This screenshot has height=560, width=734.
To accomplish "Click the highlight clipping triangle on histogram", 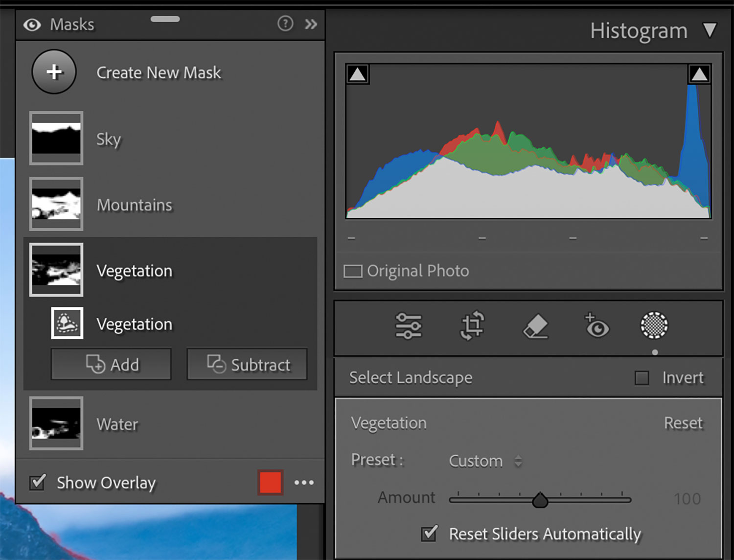I will click(699, 73).
